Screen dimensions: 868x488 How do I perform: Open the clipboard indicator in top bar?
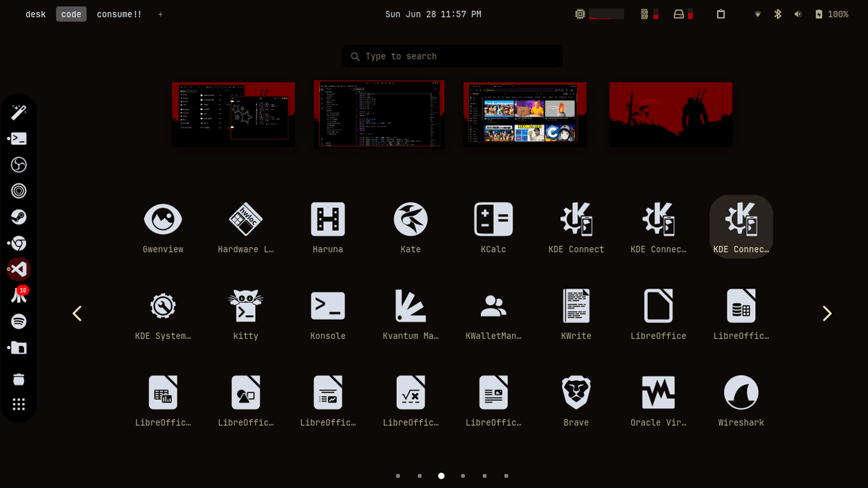720,14
